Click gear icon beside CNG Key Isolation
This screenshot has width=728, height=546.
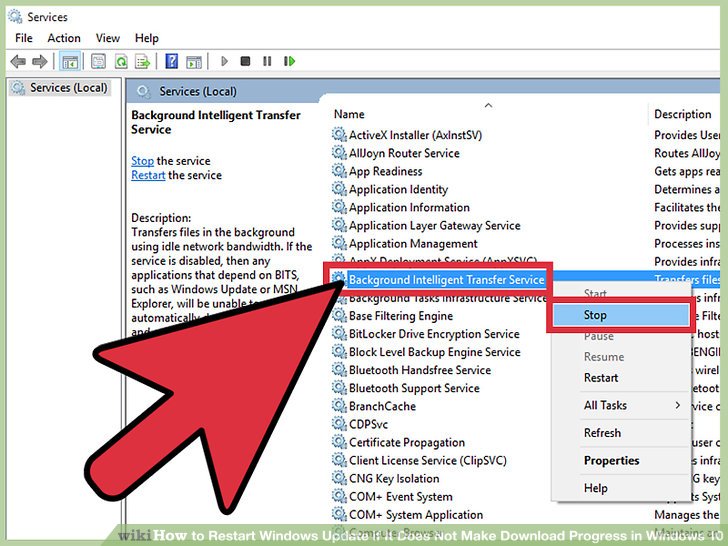click(339, 479)
